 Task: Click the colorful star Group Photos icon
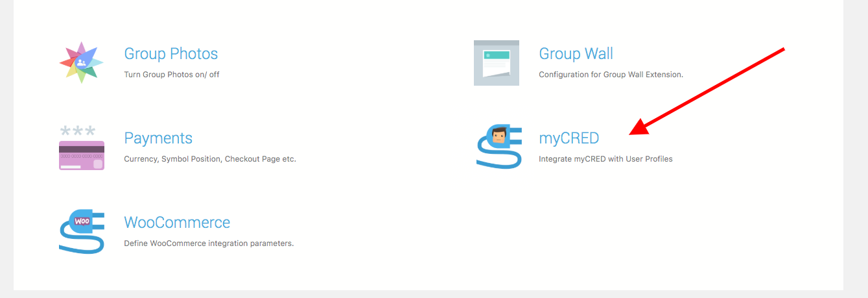81,62
